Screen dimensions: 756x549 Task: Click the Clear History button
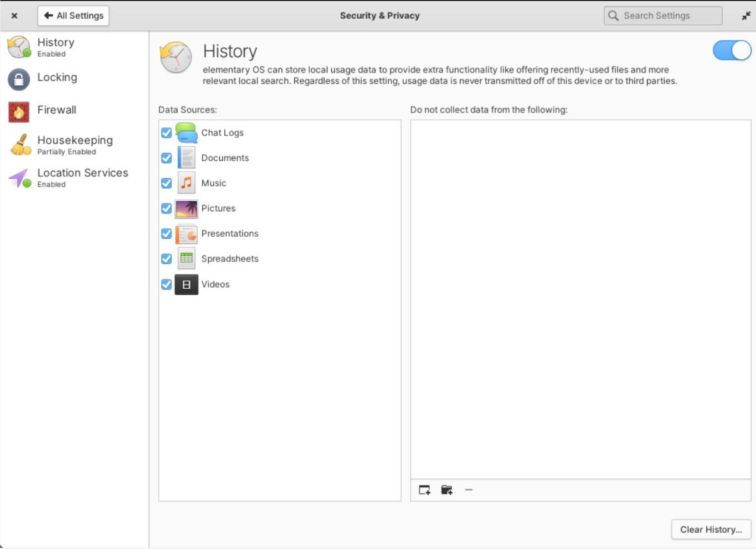[711, 529]
